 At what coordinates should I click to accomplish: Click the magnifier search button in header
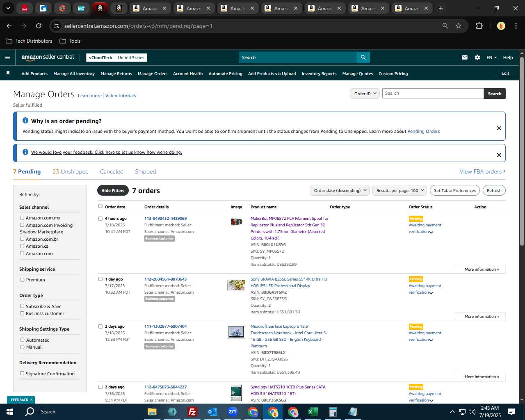tap(363, 57)
